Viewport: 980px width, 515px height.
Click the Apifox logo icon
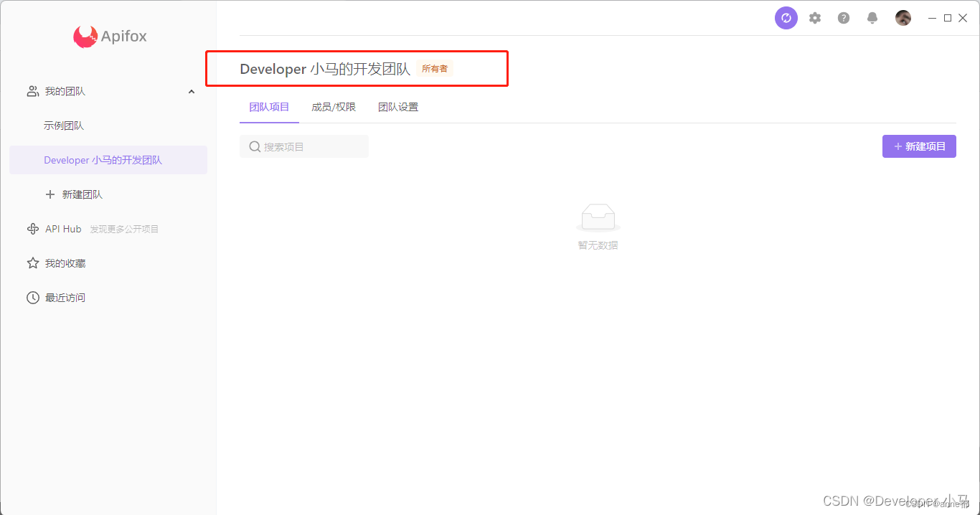coord(85,37)
